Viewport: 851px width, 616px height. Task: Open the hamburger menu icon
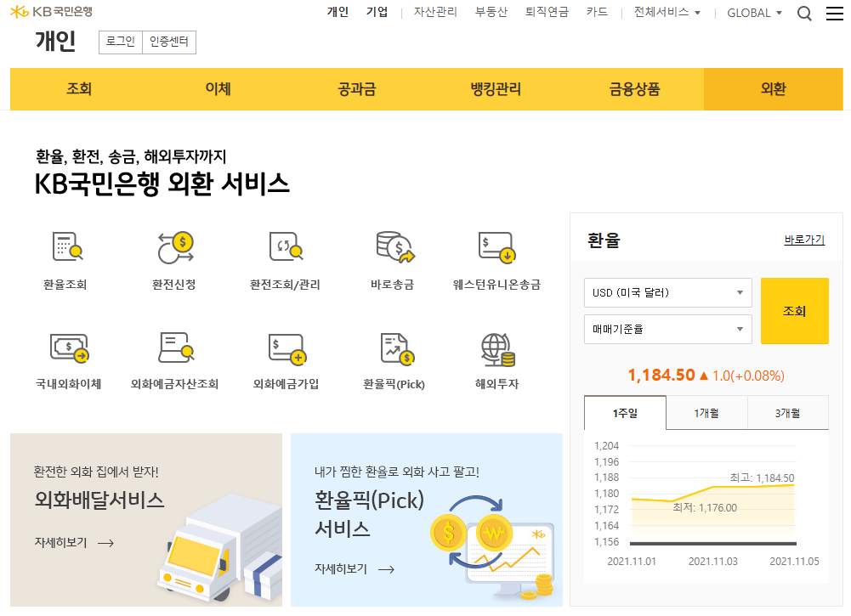[x=834, y=13]
